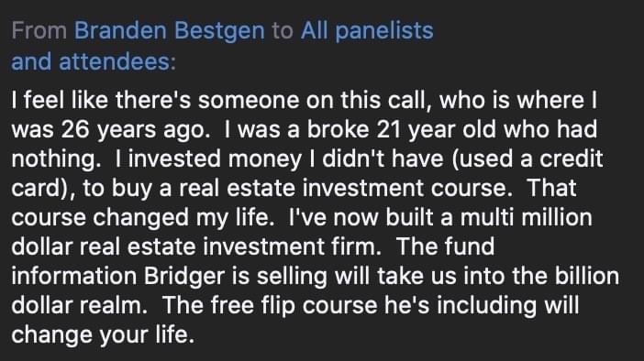Click the words 'including will'
This screenshot has height=361, width=644.
click(x=508, y=306)
